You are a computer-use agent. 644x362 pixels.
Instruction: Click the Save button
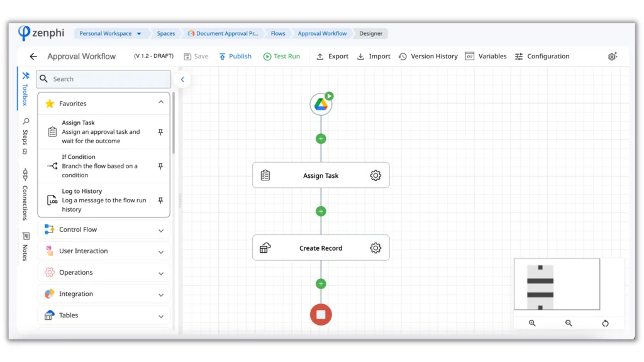[196, 56]
